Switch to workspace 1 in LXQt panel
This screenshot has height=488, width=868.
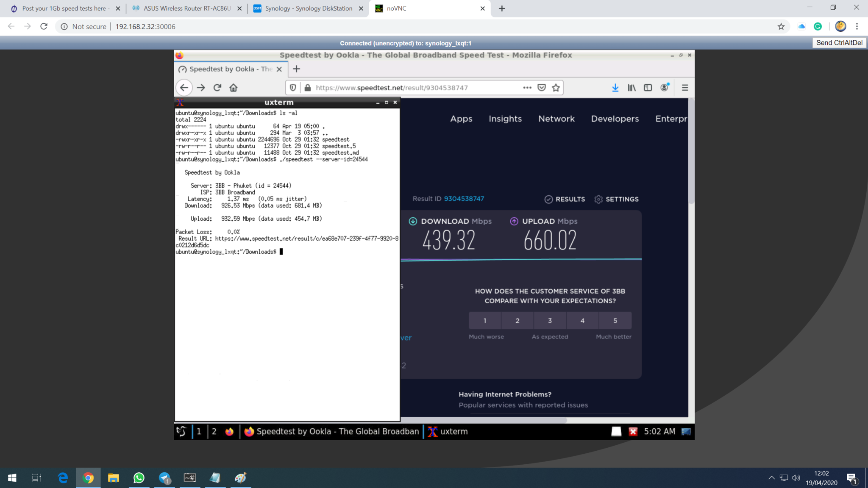click(199, 432)
